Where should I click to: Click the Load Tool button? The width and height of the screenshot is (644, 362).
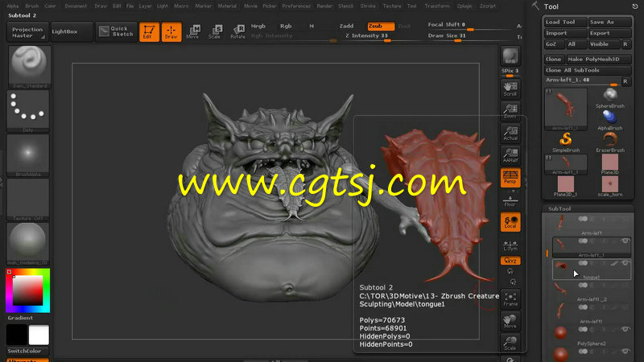pyautogui.click(x=565, y=23)
